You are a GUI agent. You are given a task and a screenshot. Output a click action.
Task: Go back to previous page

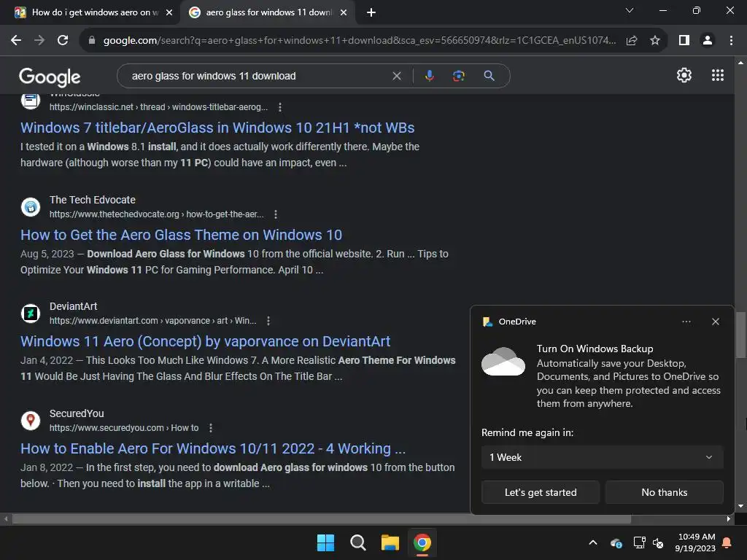pos(16,41)
